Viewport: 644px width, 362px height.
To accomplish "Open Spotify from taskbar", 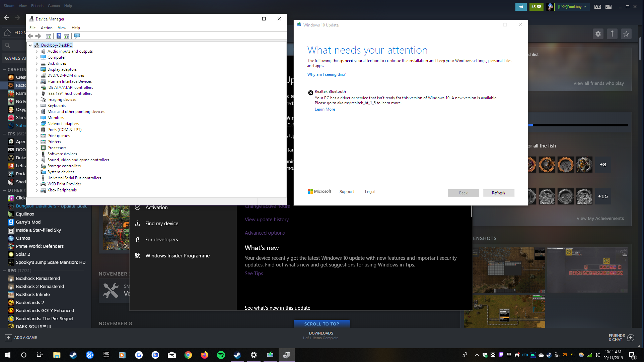I will [x=221, y=355].
